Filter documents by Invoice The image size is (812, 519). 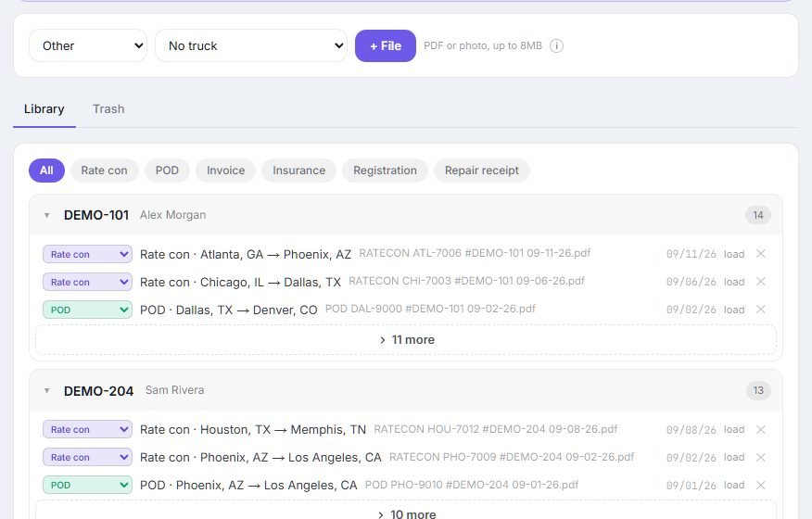pyautogui.click(x=226, y=171)
